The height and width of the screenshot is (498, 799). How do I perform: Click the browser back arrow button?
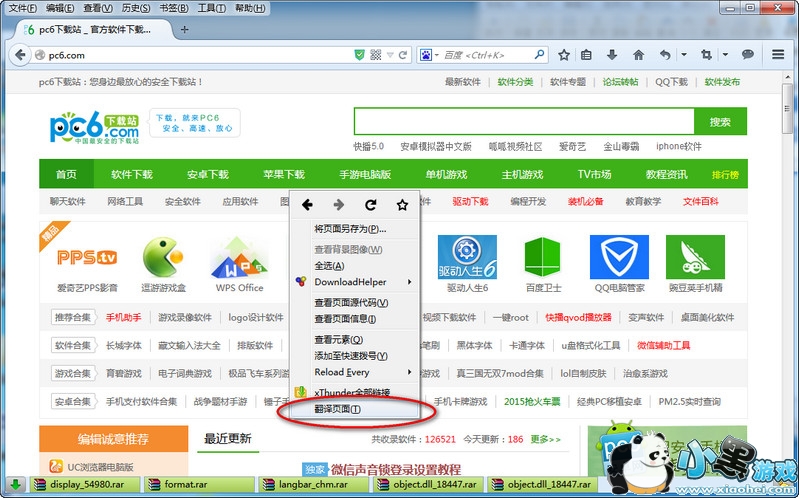coord(20,55)
